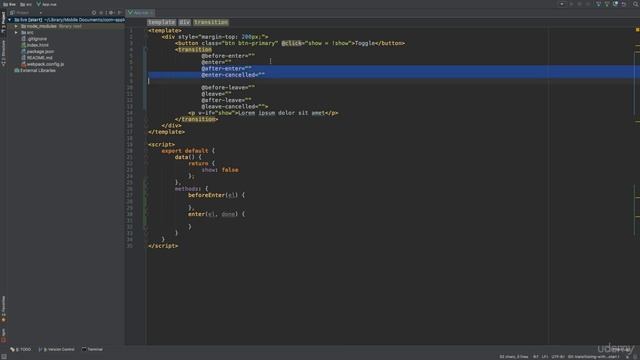Click the 'transition' breadcrumb

coord(211,22)
